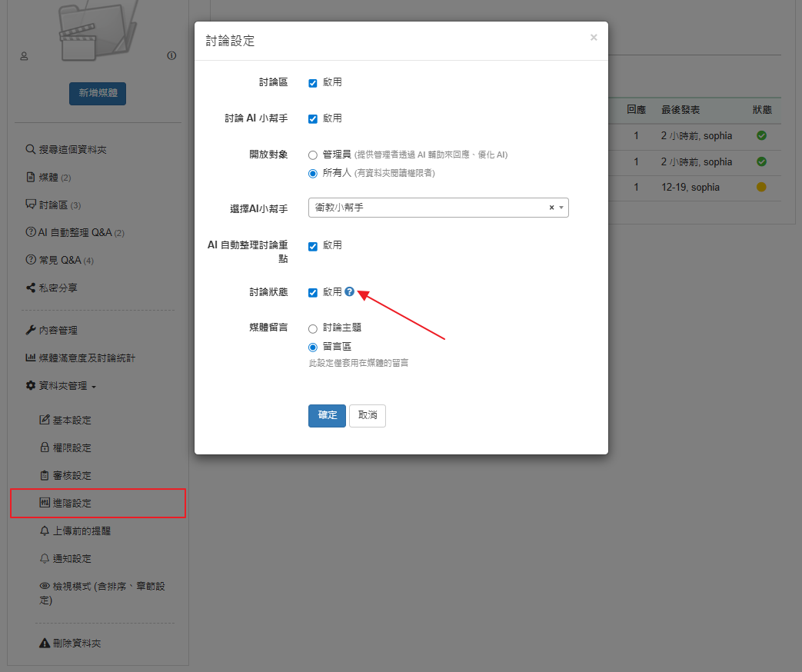Click the 新增媒體 button
The height and width of the screenshot is (672, 802).
[x=98, y=93]
